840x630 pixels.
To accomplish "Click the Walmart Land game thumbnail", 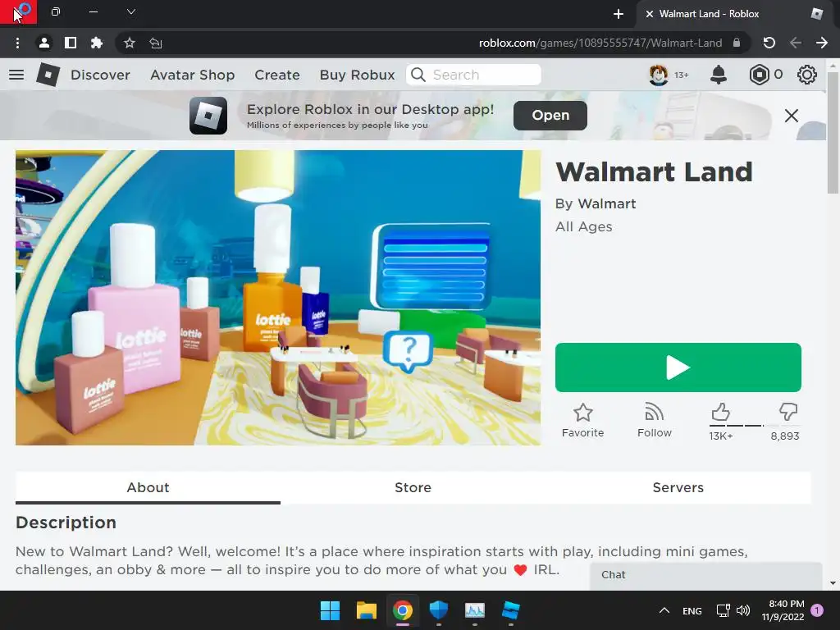I will (x=278, y=297).
